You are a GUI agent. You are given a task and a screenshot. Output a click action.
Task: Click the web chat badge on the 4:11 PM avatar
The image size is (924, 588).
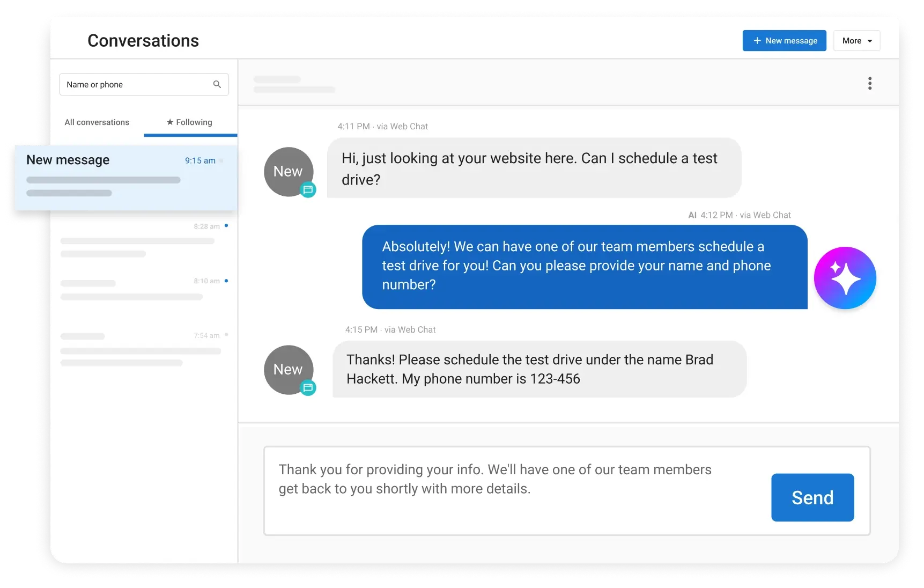pyautogui.click(x=308, y=190)
